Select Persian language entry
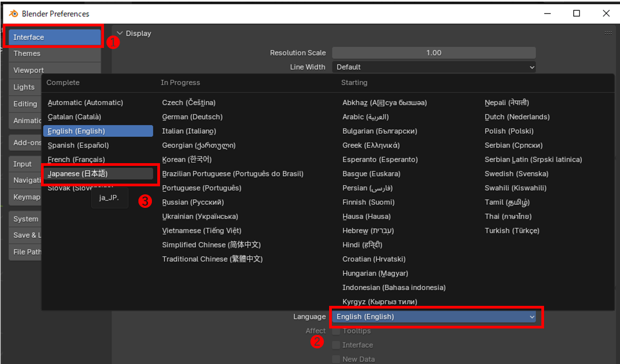The image size is (620, 364). (x=368, y=188)
